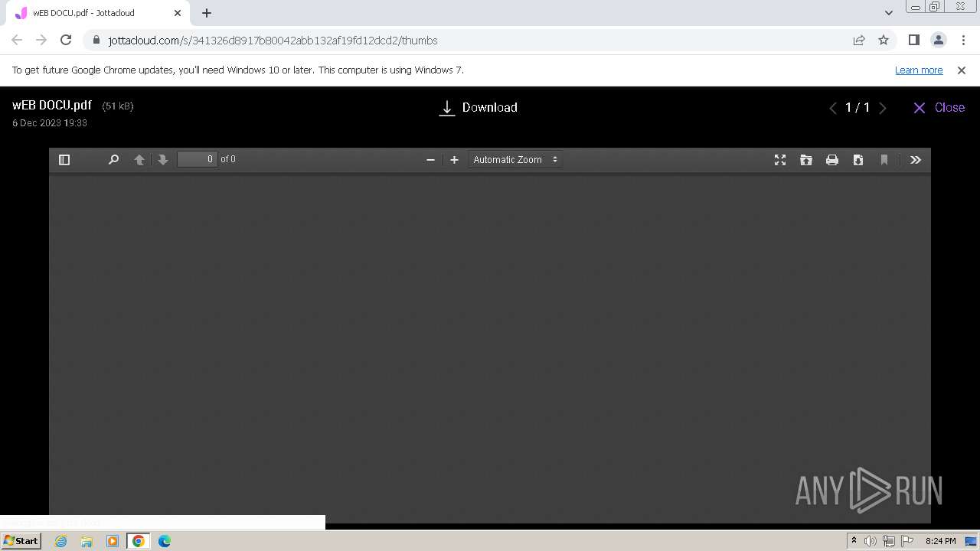
Task: Click the page number input field
Action: click(198, 159)
